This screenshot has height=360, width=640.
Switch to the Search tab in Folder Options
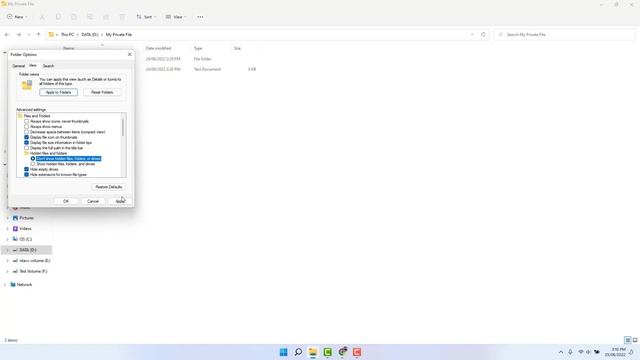[x=48, y=66]
